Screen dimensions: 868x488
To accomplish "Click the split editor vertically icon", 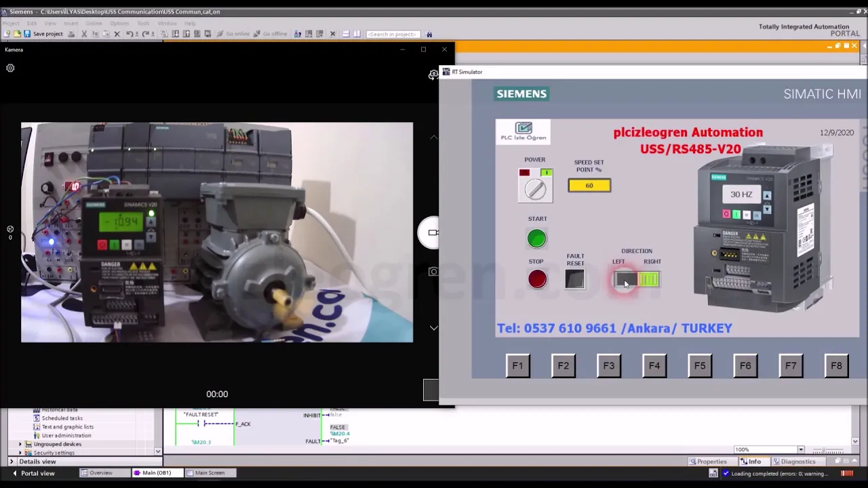I will click(x=357, y=34).
